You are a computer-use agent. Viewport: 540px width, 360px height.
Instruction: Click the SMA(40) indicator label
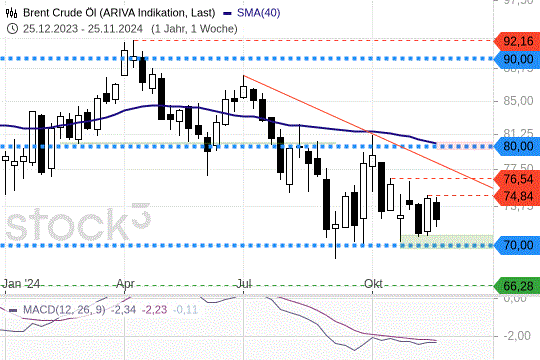(258, 13)
